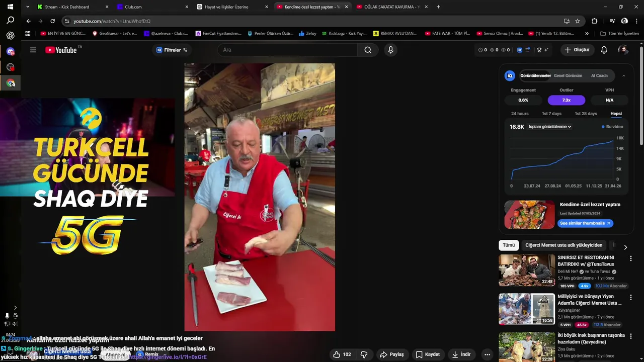Share the video with Paylaş
Screen dimensions: 644x362
(x=391, y=354)
